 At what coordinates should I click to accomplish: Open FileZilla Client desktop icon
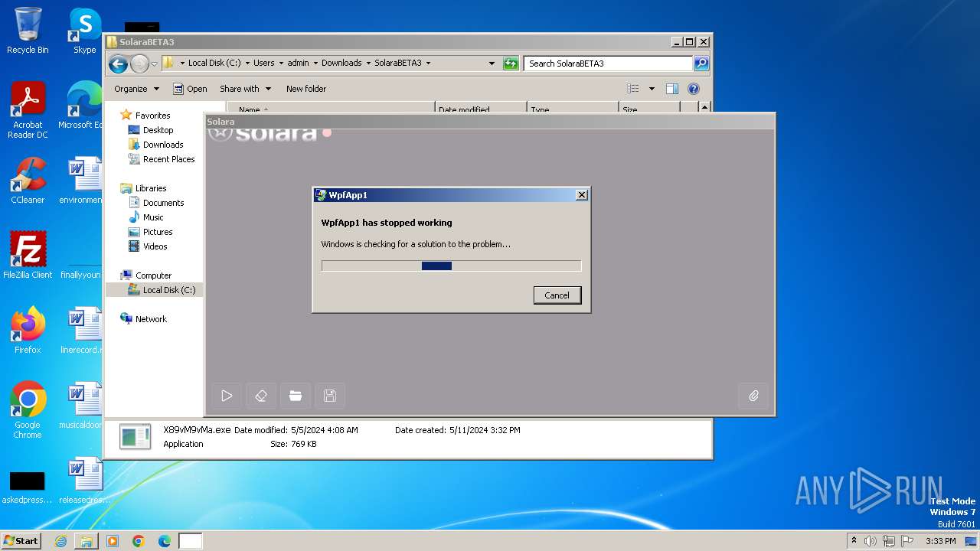(x=28, y=256)
